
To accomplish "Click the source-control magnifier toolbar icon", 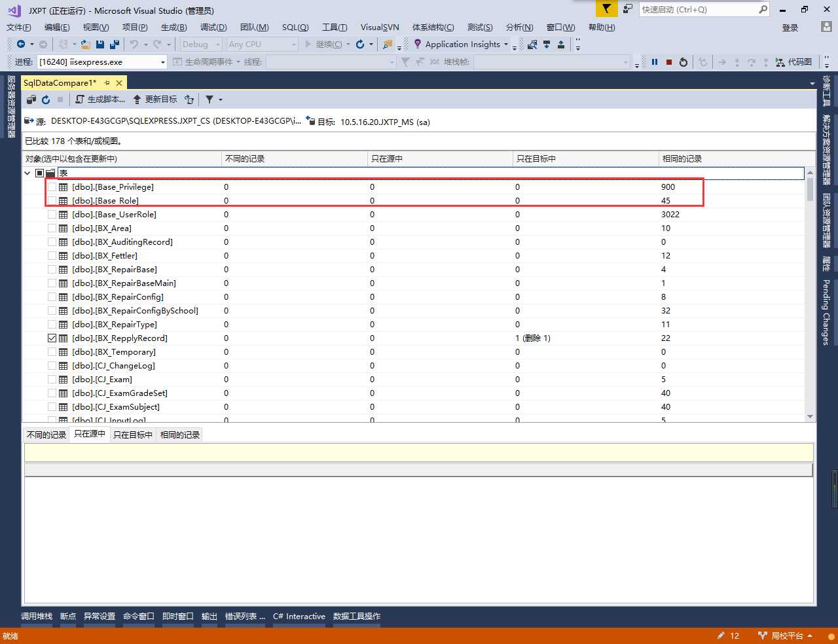I will point(532,44).
